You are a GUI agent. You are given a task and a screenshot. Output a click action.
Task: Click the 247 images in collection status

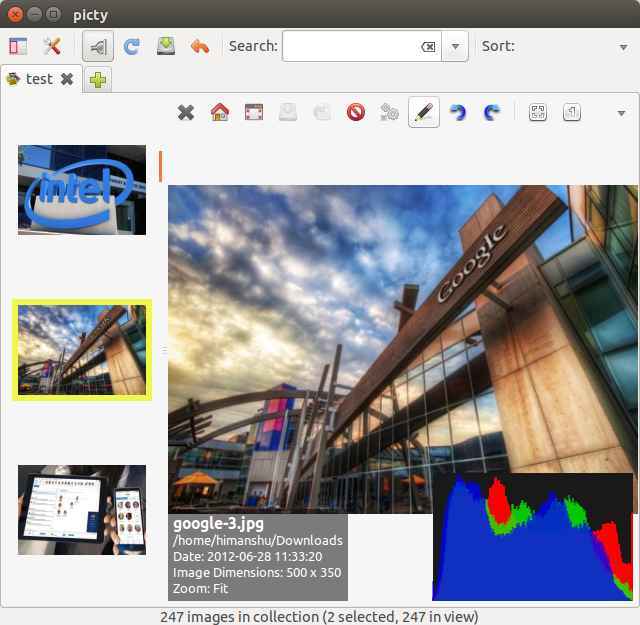pyautogui.click(x=319, y=617)
